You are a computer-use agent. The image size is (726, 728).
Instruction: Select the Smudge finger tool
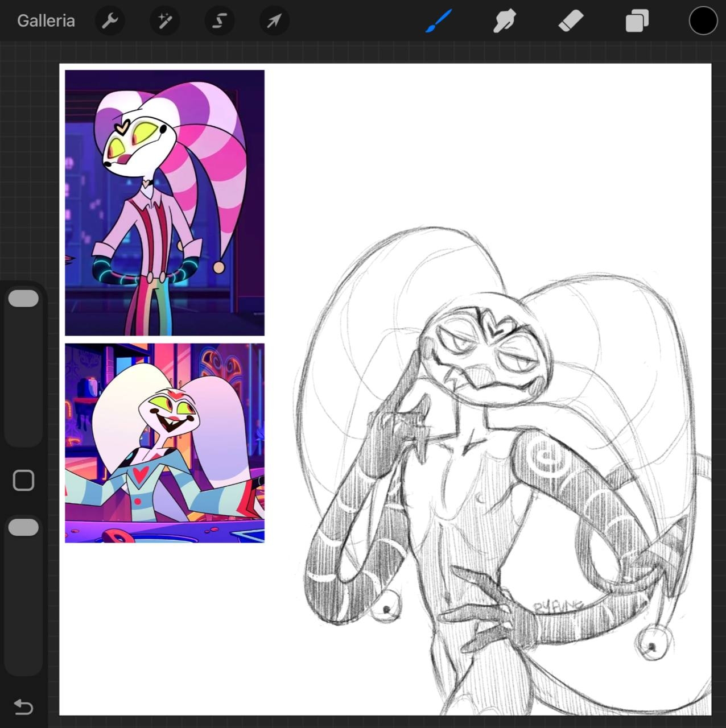(505, 21)
